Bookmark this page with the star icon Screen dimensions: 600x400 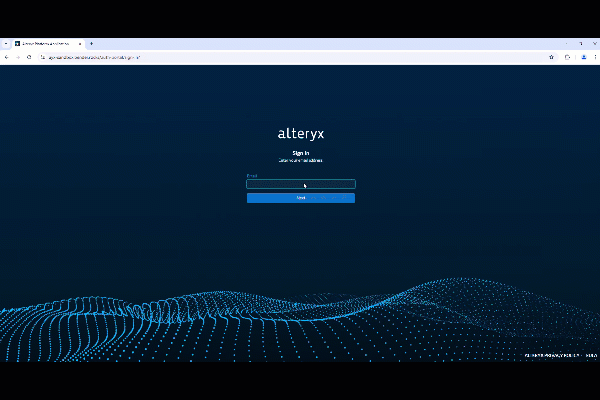tap(551, 57)
